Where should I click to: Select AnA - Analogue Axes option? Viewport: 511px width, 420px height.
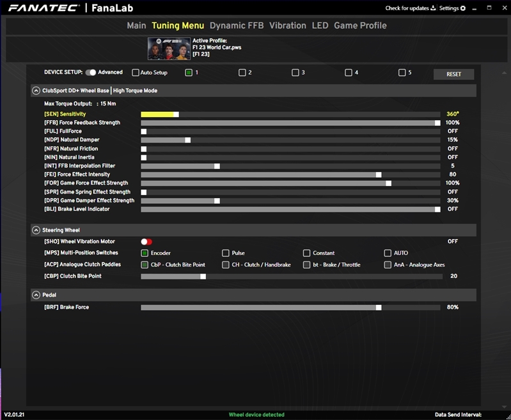[x=388, y=265]
